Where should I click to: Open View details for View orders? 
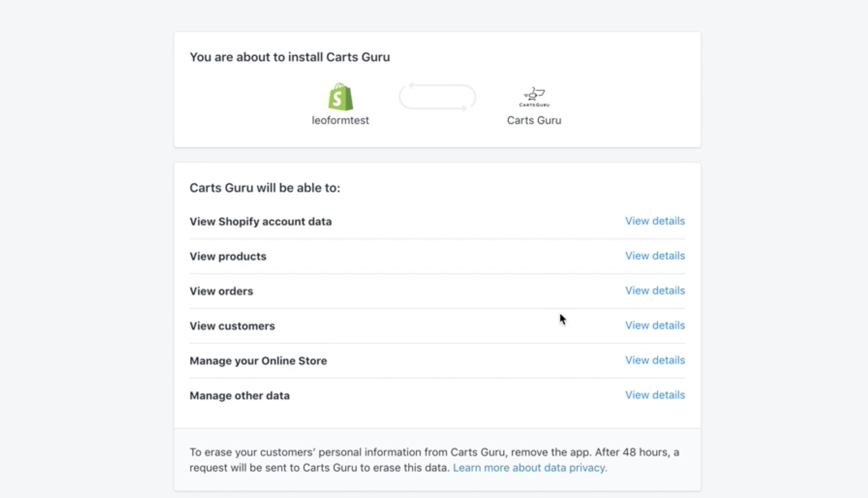pos(655,291)
